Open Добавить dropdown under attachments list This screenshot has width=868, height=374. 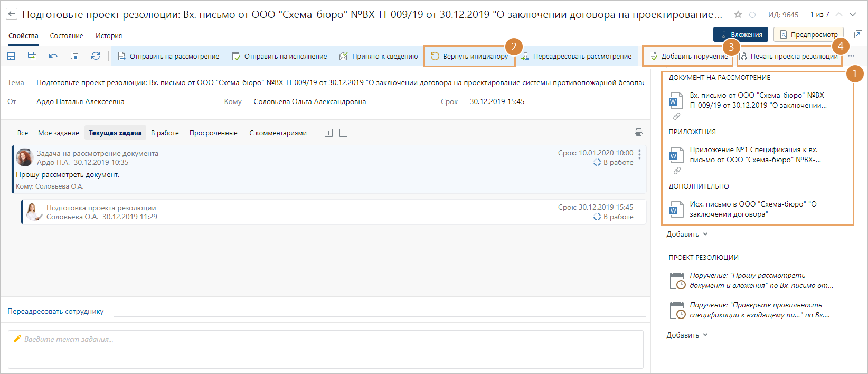pyautogui.click(x=687, y=234)
